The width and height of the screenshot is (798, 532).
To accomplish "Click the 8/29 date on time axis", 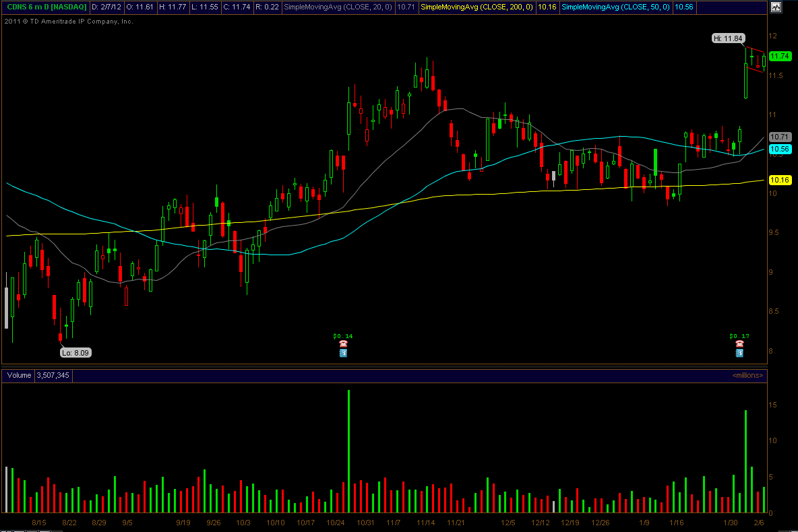I will [98, 523].
